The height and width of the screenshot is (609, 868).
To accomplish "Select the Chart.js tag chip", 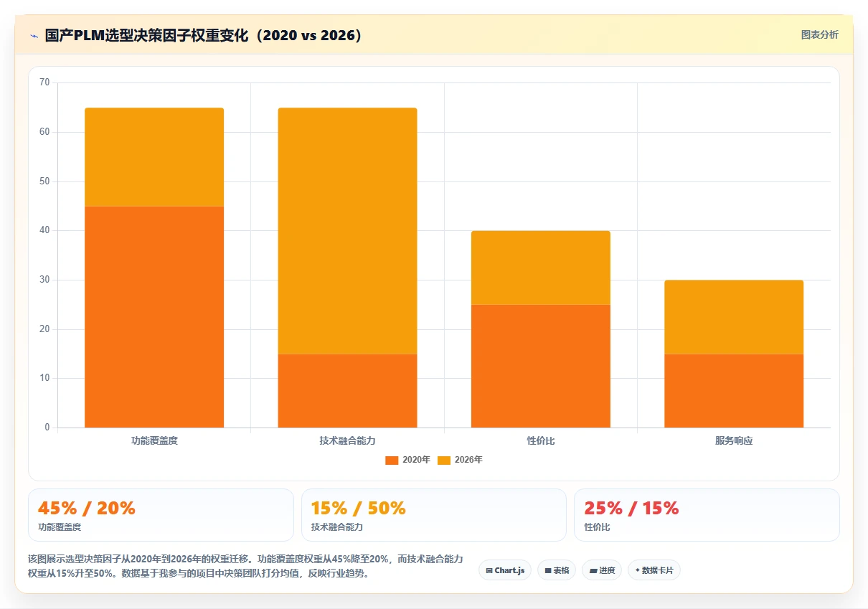I will tap(505, 570).
